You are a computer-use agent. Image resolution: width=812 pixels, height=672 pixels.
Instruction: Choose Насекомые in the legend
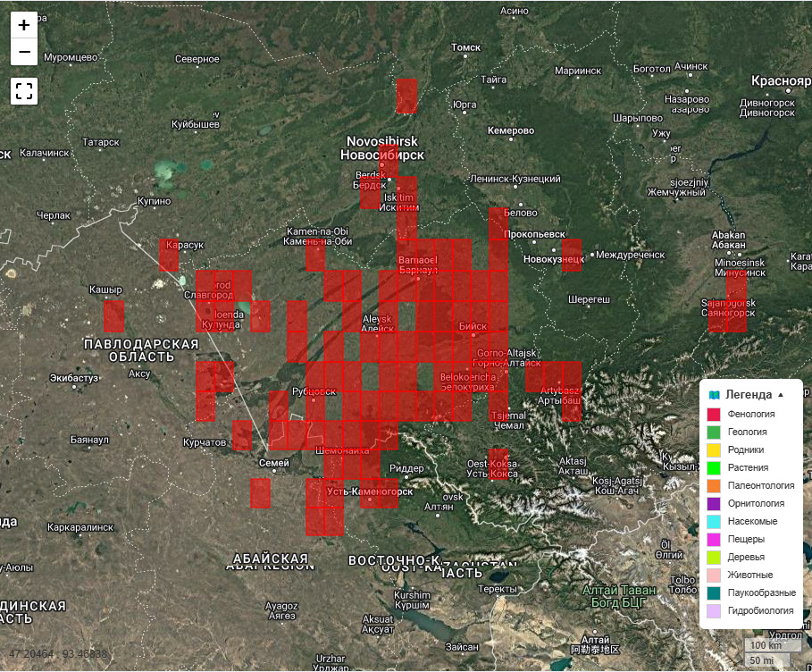(x=752, y=521)
